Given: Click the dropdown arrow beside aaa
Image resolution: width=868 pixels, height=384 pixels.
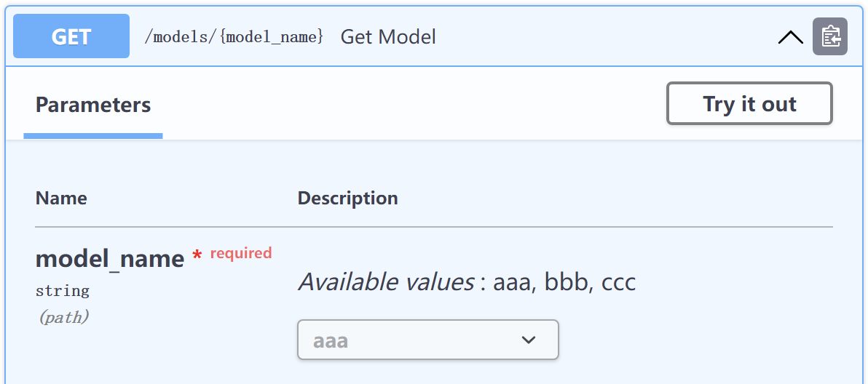Looking at the screenshot, I should pyautogui.click(x=529, y=340).
